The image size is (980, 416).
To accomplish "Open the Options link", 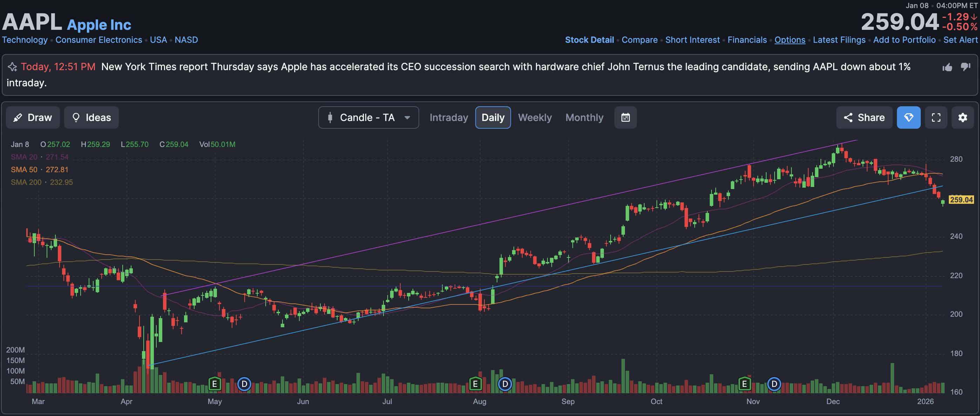I will click(x=789, y=40).
